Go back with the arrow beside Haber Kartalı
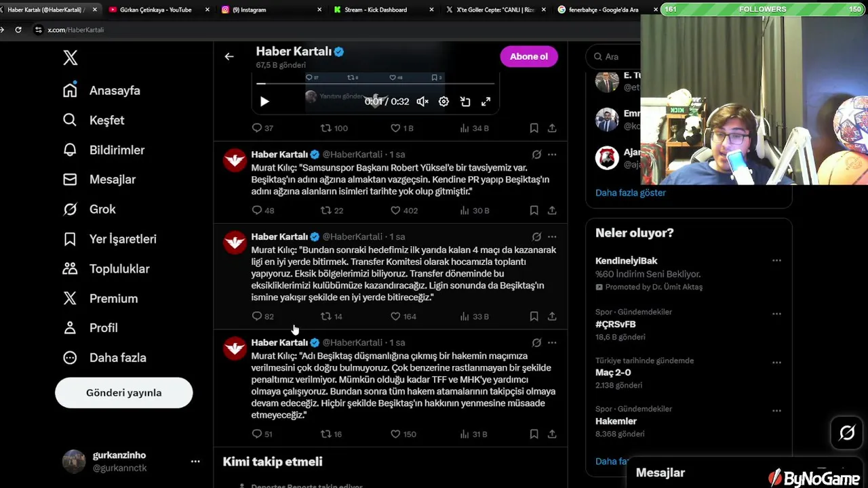Image resolution: width=868 pixels, height=488 pixels. [229, 56]
